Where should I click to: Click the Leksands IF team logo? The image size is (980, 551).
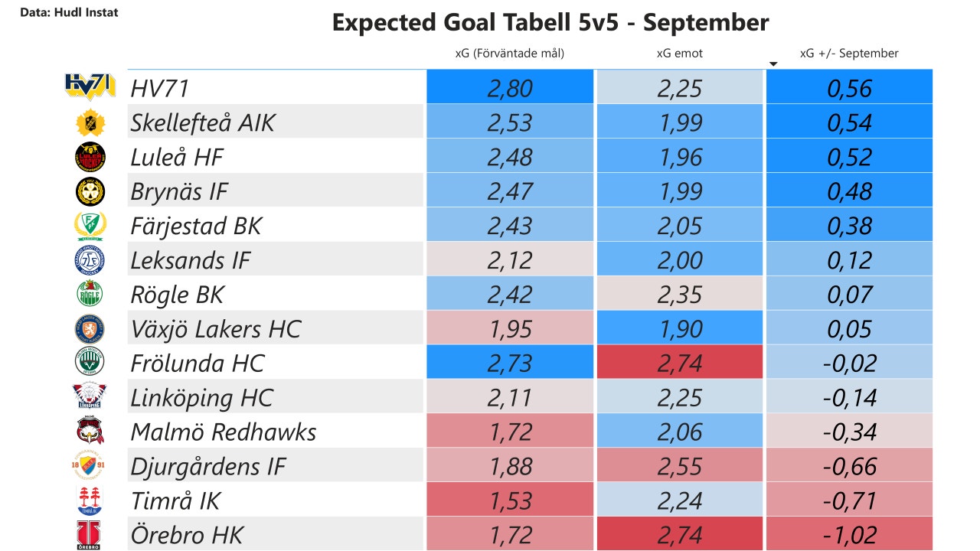[90, 260]
